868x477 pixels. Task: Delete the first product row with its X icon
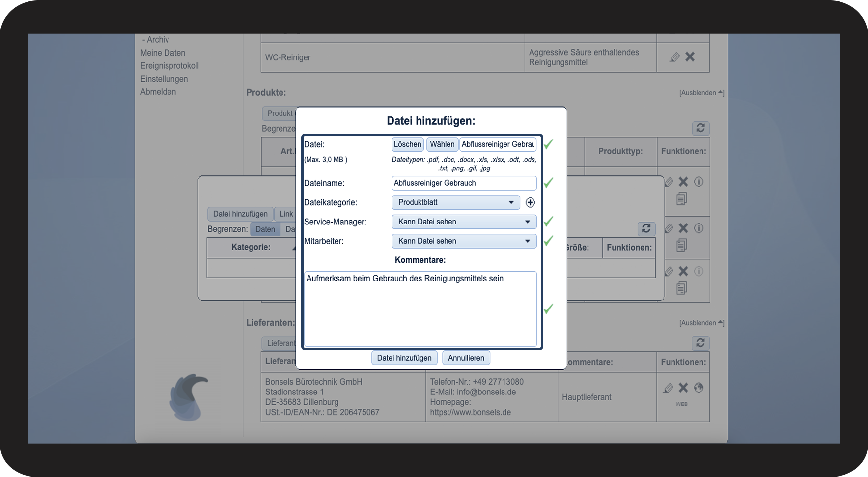[x=683, y=182]
